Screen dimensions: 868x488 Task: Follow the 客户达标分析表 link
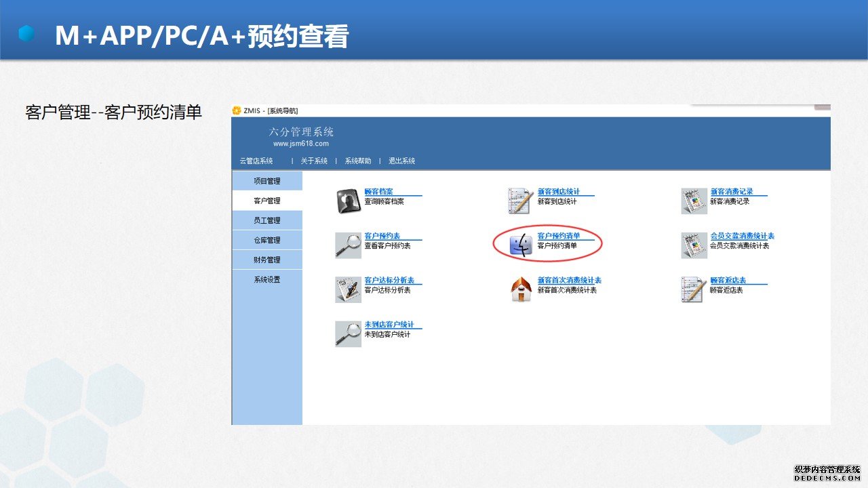tap(389, 281)
